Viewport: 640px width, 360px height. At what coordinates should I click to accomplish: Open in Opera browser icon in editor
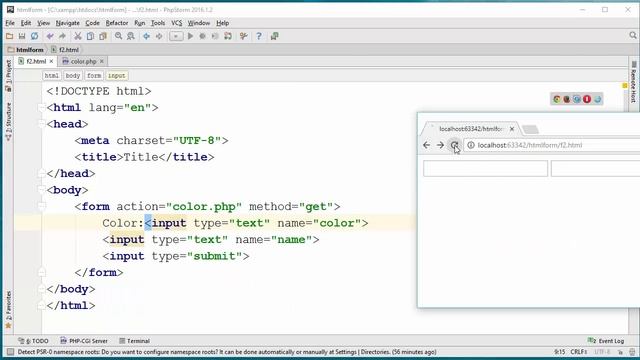click(x=587, y=99)
